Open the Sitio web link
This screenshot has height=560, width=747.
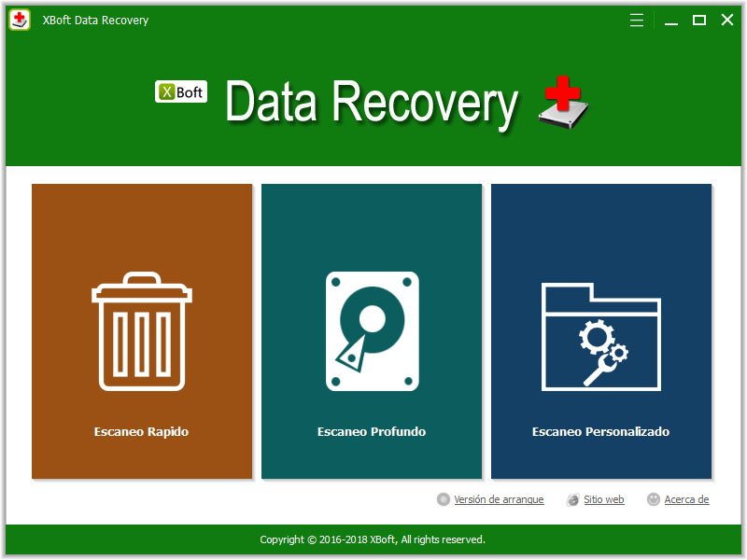point(603,499)
